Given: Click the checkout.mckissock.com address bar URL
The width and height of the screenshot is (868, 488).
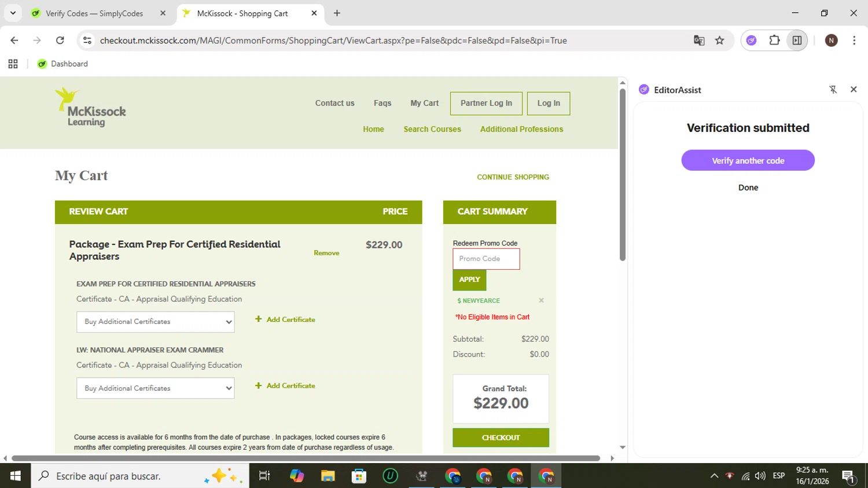Looking at the screenshot, I should pos(333,41).
